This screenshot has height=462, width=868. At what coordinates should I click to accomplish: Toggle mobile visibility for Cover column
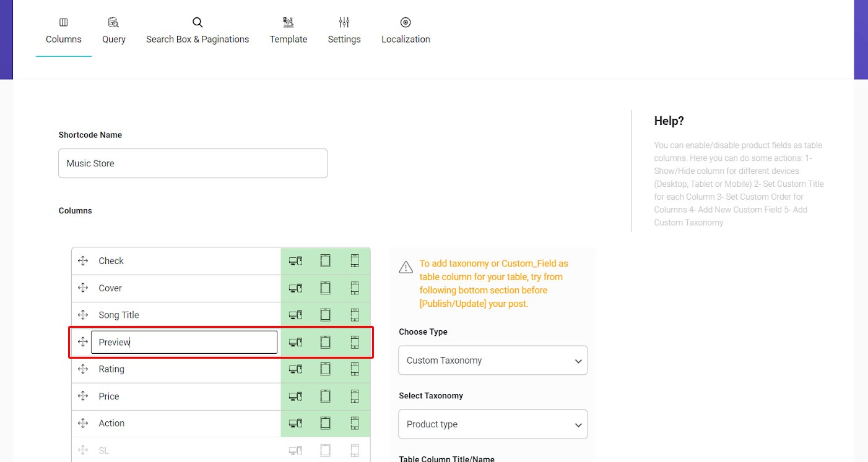tap(355, 288)
